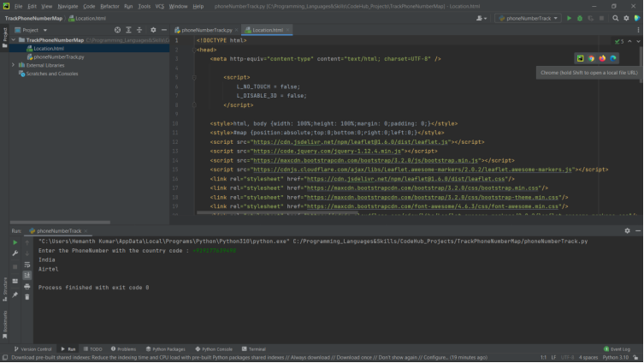Image resolution: width=644 pixels, height=363 pixels.
Task: Fold the script block at line 5
Action: 194,77
